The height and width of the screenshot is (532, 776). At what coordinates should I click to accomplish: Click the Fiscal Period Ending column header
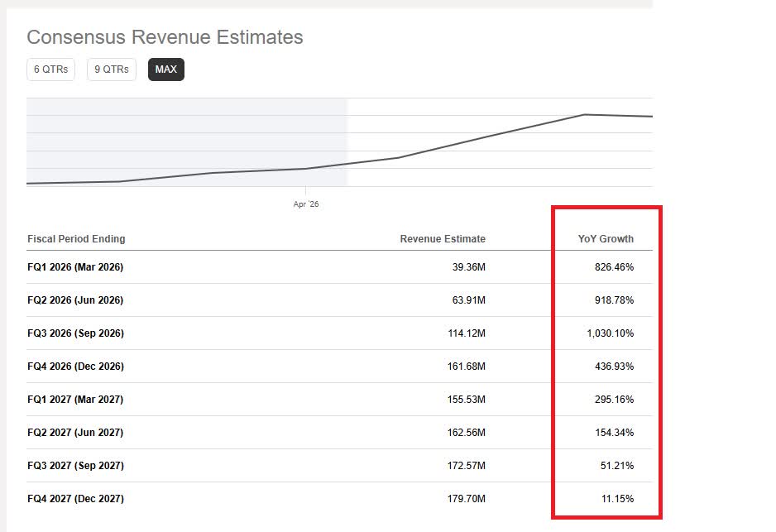[x=76, y=239]
